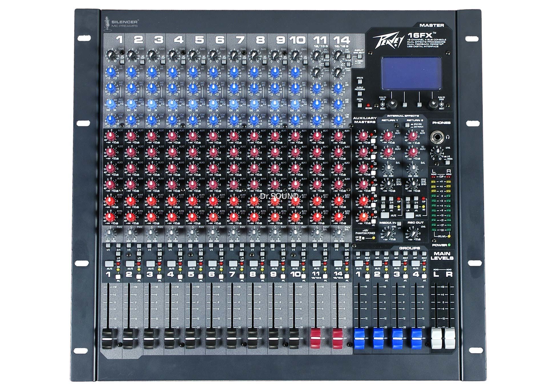560x392 pixels.
Task: Click the channel 2 Low EQ knob
Action: [x=131, y=119]
